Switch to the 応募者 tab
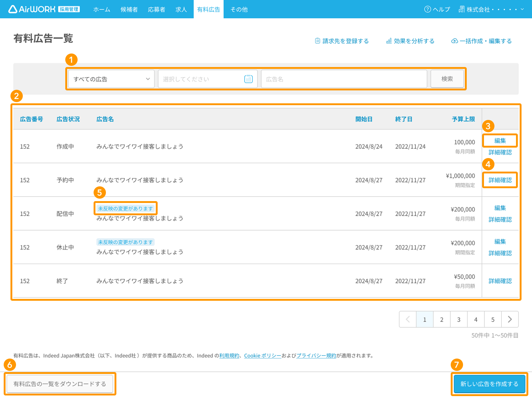 [x=156, y=10]
